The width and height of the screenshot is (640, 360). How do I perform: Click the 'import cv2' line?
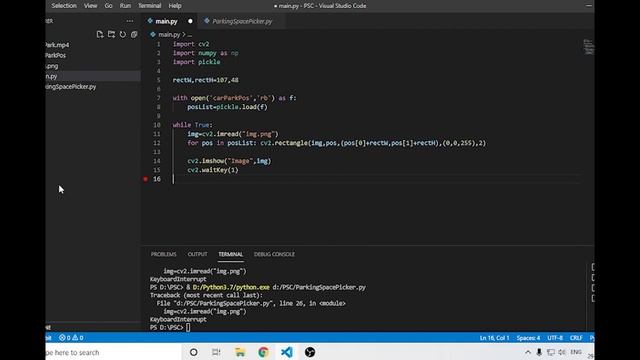click(x=191, y=44)
